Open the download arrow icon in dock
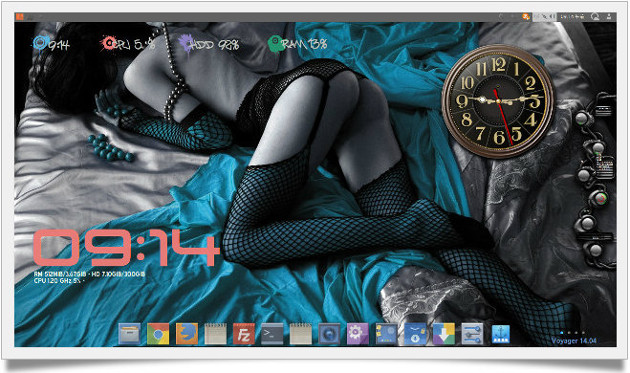This screenshot has width=630, height=373. coord(444,334)
